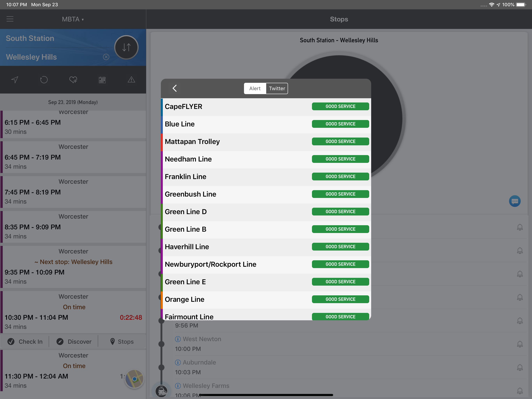The width and height of the screenshot is (532, 399).
Task: Open the Needham Line row
Action: tap(266, 159)
